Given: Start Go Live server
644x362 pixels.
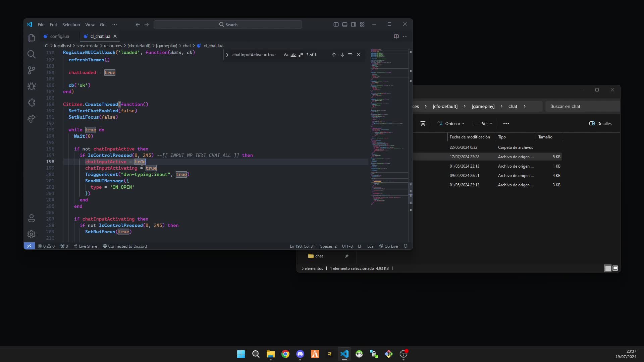Looking at the screenshot, I should 388,246.
